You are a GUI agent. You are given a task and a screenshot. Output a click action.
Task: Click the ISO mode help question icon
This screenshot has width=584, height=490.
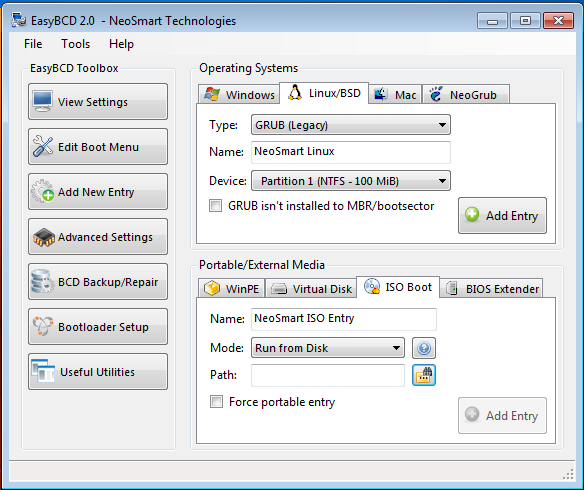point(424,348)
